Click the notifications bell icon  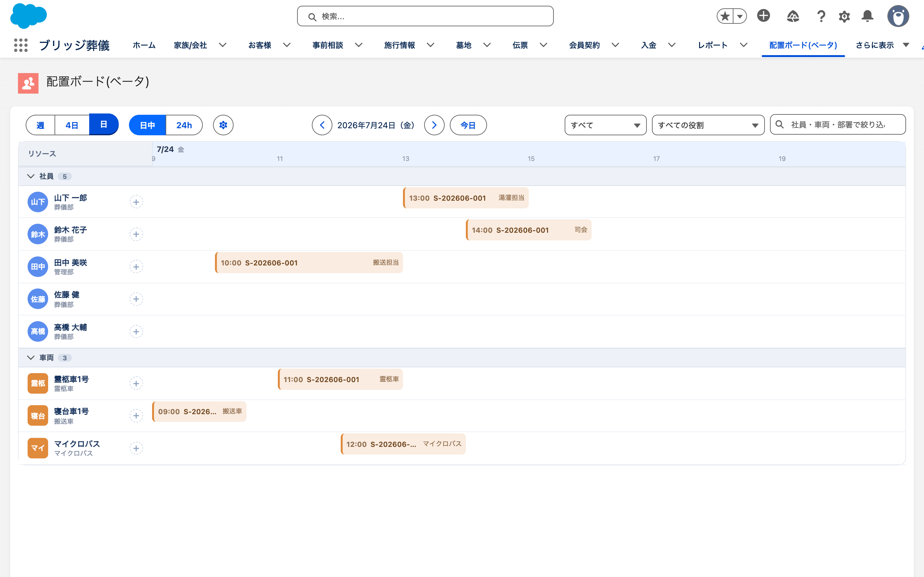coord(868,16)
